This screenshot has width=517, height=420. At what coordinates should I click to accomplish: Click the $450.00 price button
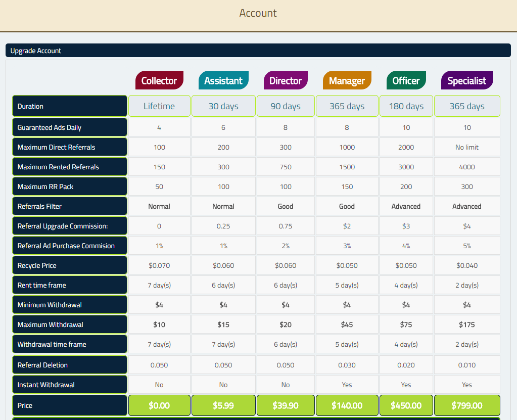click(406, 405)
